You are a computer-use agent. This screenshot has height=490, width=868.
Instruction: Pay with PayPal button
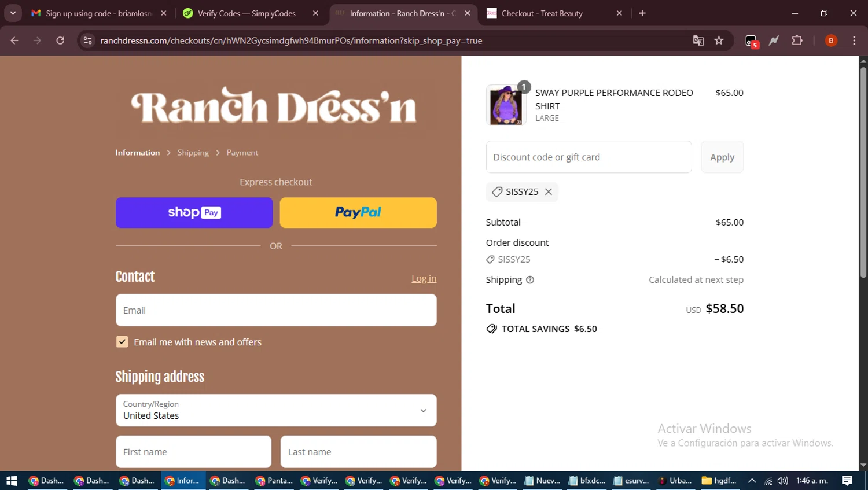[x=358, y=213]
